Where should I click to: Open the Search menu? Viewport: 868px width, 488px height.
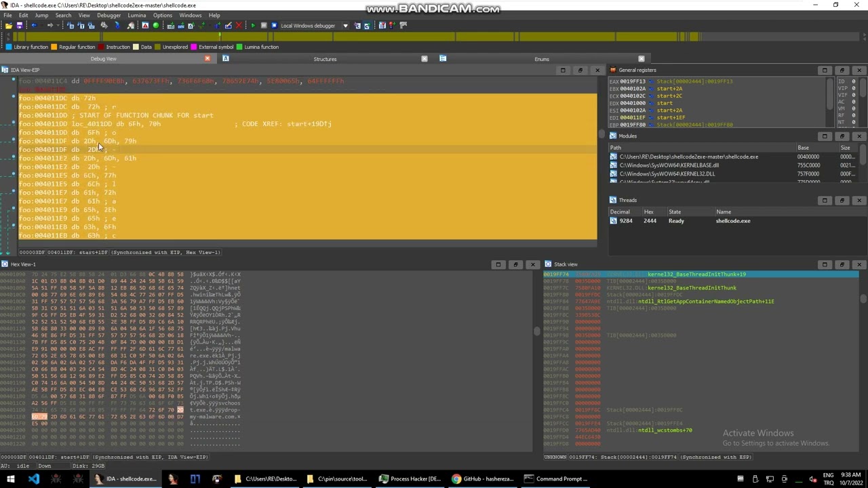tap(63, 15)
